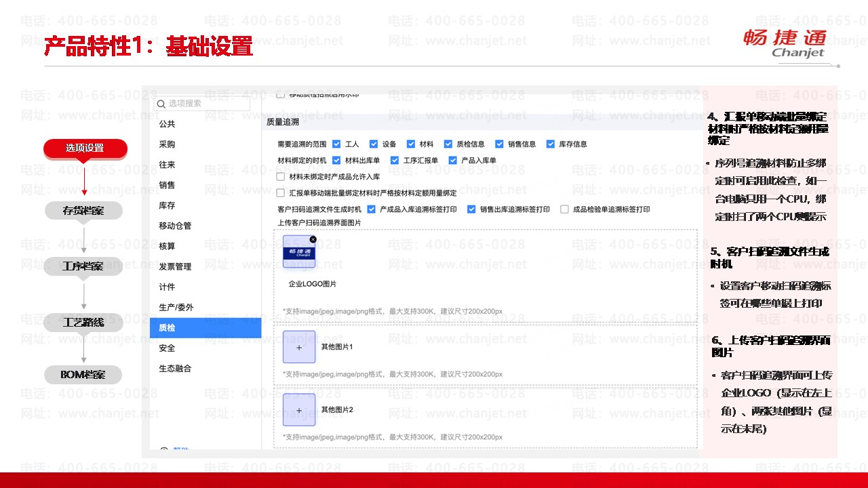Click the 其他图片1 label

click(x=337, y=347)
